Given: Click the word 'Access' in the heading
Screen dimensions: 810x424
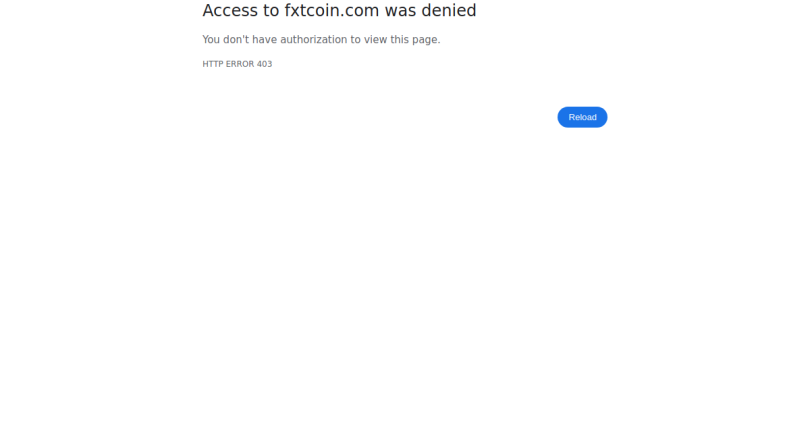Looking at the screenshot, I should pos(230,10).
